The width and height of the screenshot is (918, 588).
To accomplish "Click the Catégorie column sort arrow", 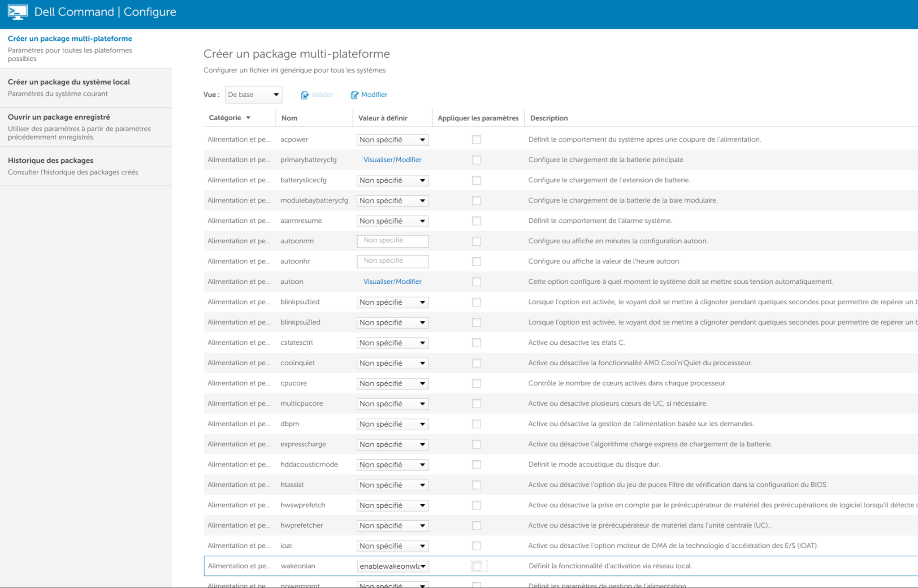I will click(248, 118).
